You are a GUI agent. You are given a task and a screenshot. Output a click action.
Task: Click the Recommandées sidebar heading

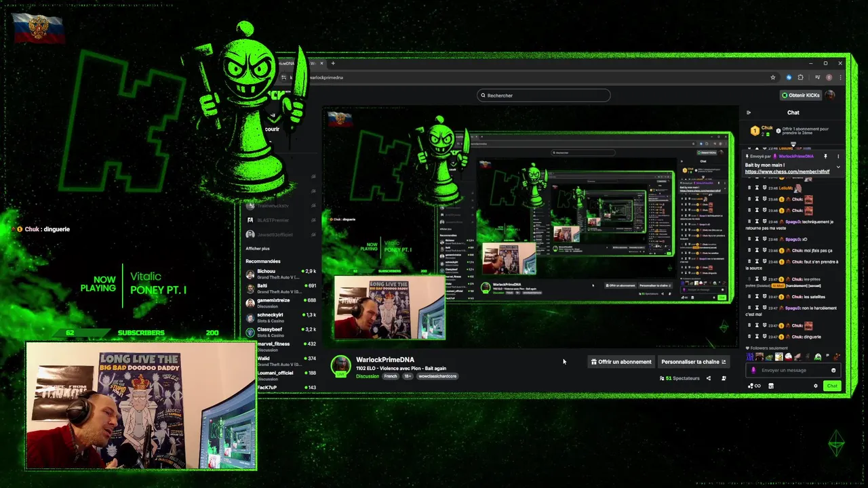coord(263,261)
